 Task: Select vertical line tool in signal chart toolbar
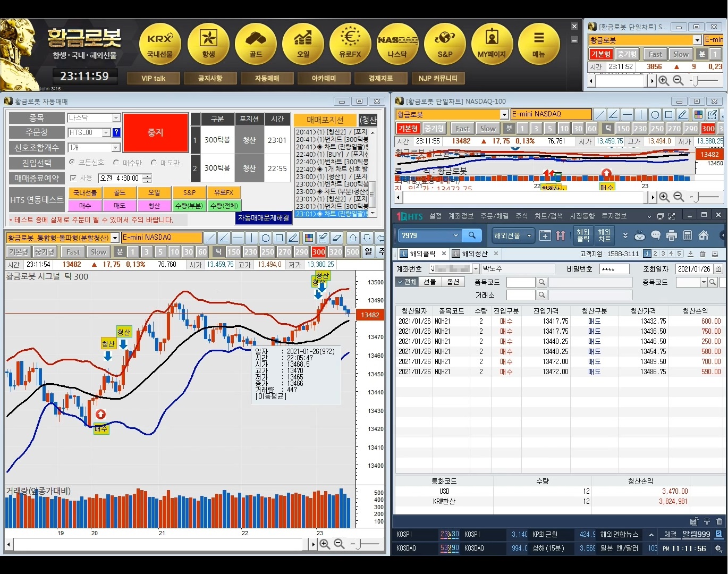click(x=252, y=238)
